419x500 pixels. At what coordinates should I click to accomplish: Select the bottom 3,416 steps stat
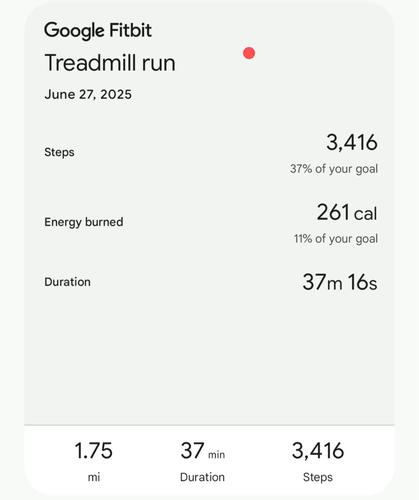pyautogui.click(x=318, y=451)
